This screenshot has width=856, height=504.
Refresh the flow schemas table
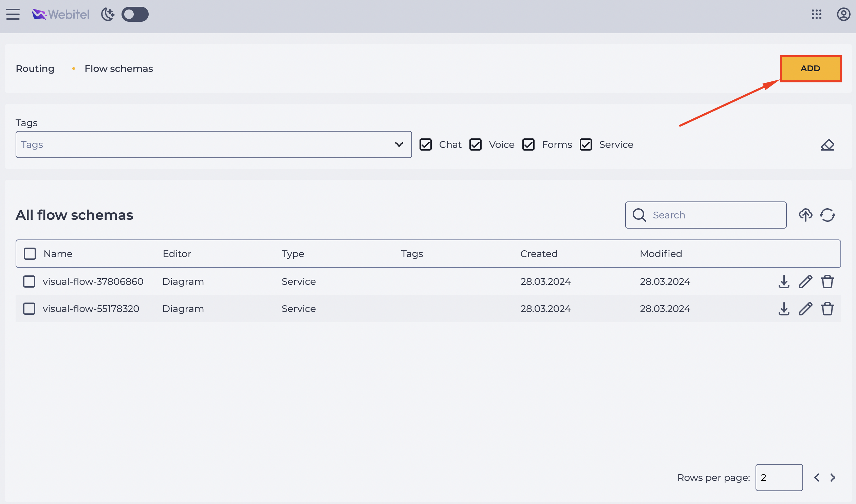827,215
